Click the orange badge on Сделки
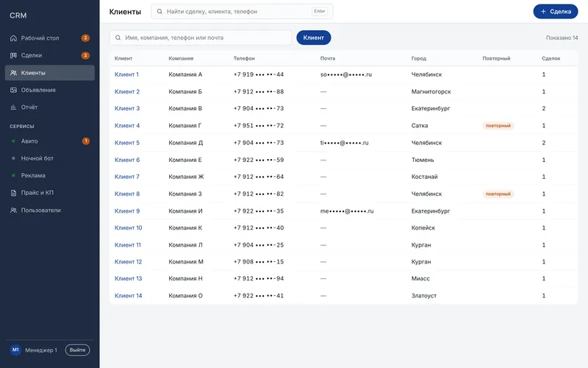588x368 pixels. 85,55
